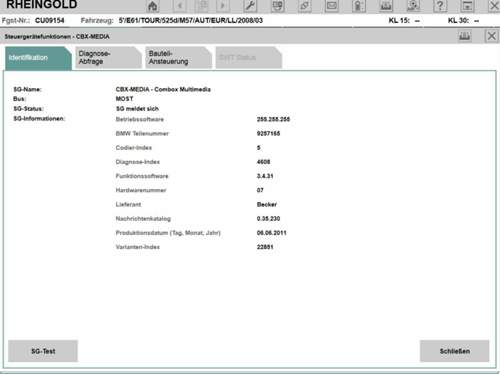Viewport: 500px width, 374px height.
Task: Click the print icon in CBX-MEDIA title bar
Action: (465, 36)
